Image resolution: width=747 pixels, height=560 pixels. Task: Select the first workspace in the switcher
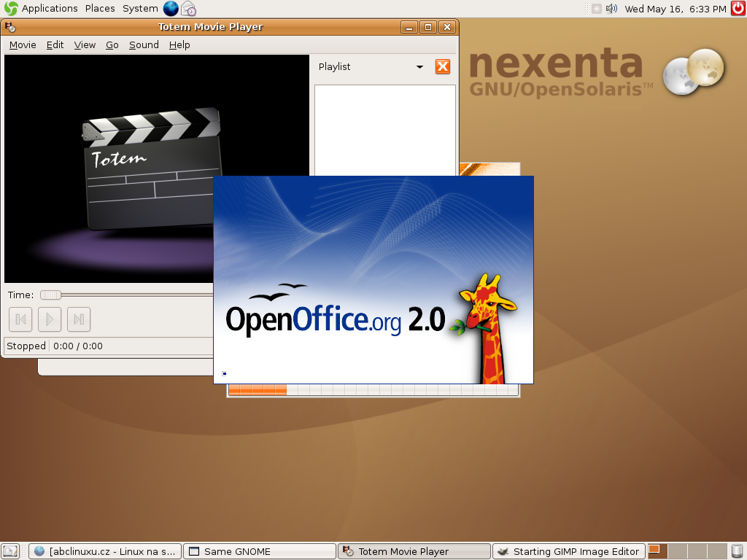pos(657,551)
